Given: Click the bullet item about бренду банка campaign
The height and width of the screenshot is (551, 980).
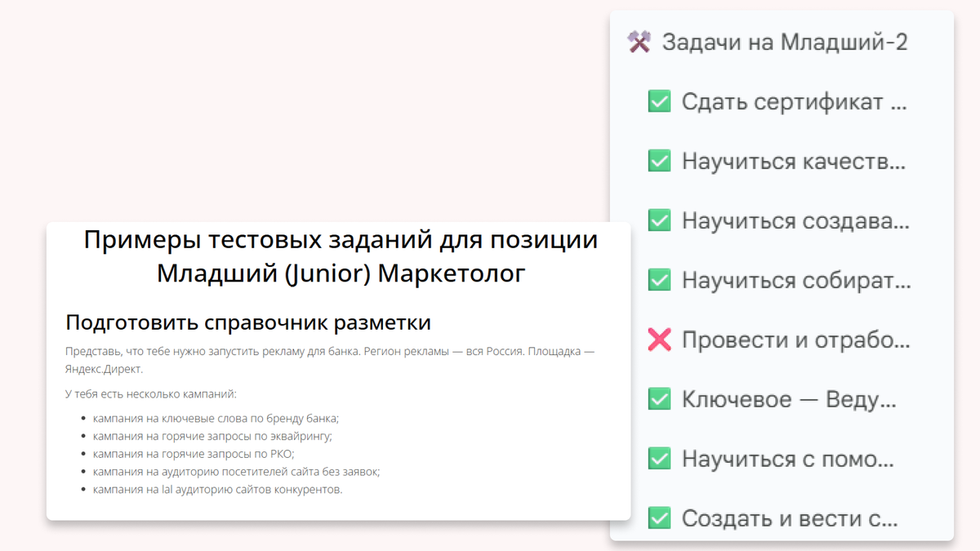Looking at the screenshot, I should pyautogui.click(x=215, y=418).
